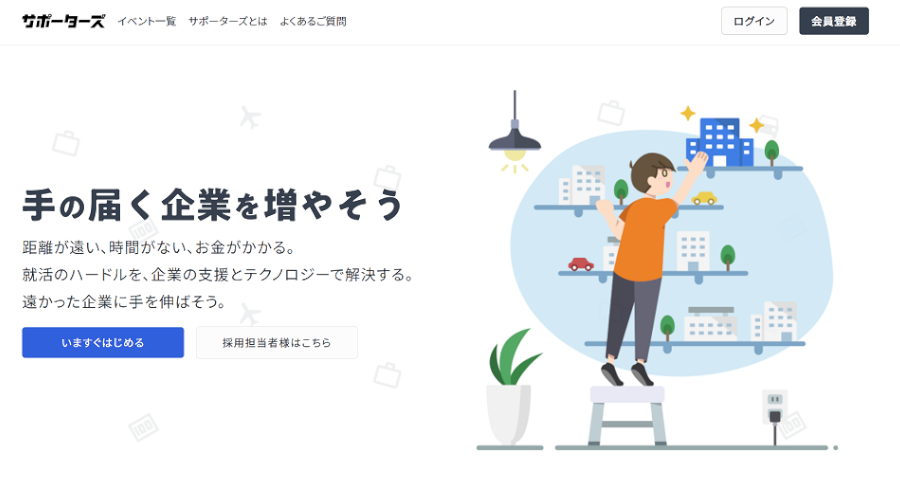Click the faint briefcase icon at upper left

point(66,143)
